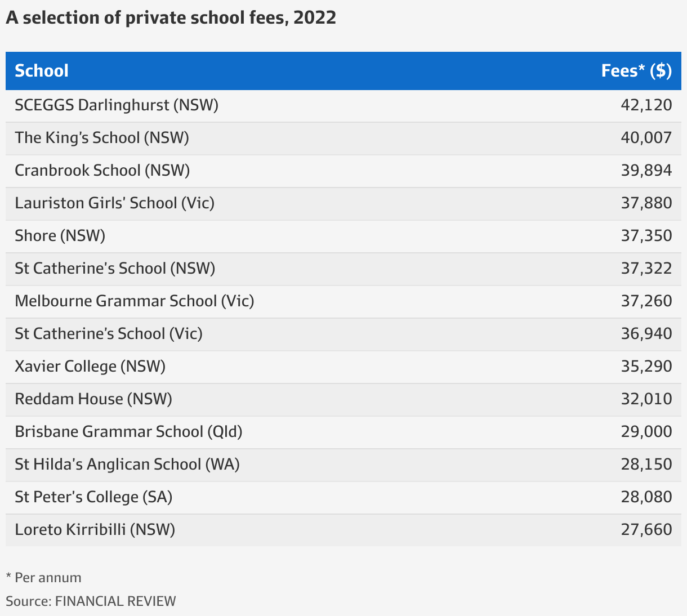The height and width of the screenshot is (616, 687).
Task: Select the SCEGGS Darlinghurst (NSW) row
Action: (117, 105)
